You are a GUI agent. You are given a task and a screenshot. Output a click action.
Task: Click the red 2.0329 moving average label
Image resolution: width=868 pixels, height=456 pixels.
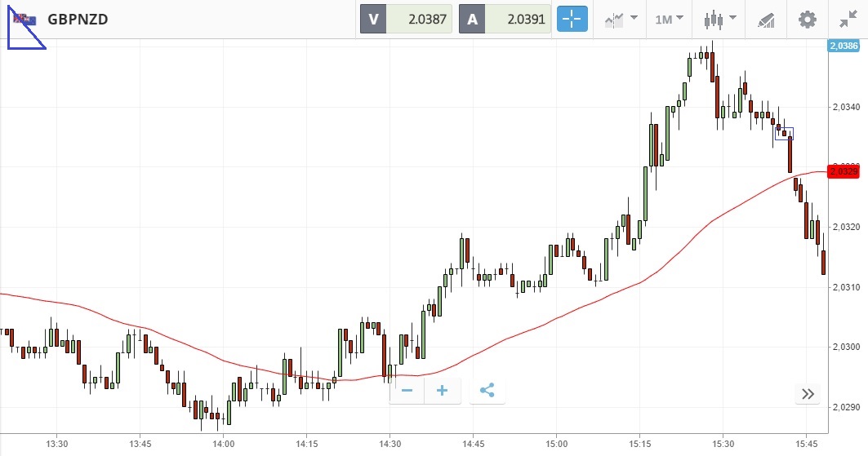click(x=843, y=171)
